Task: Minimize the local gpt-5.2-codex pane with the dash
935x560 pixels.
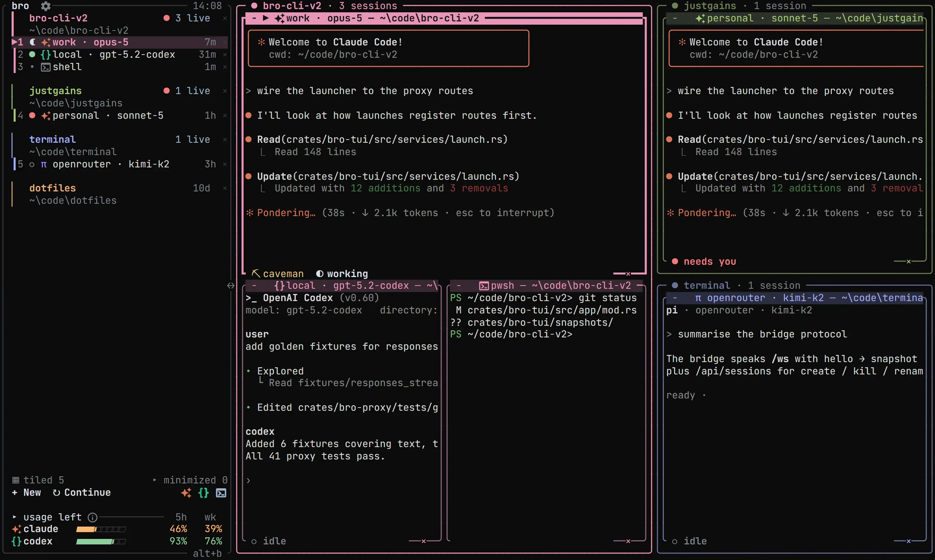Action: pyautogui.click(x=255, y=286)
